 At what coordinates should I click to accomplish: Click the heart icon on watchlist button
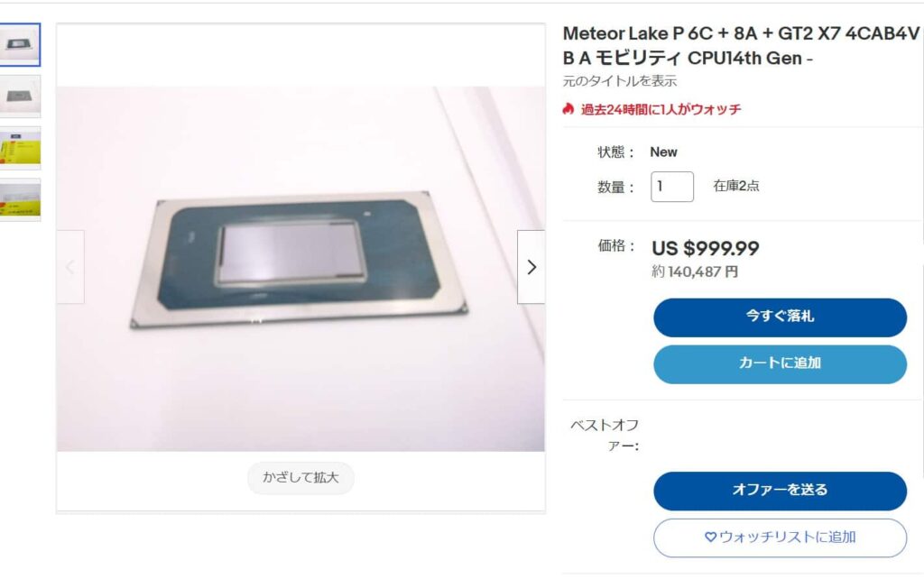tap(710, 538)
